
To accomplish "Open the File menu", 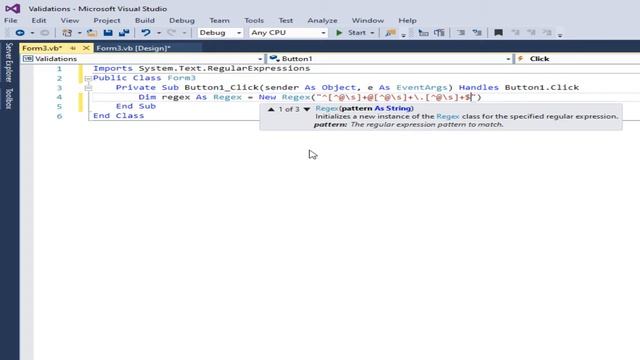I will tap(11, 20).
